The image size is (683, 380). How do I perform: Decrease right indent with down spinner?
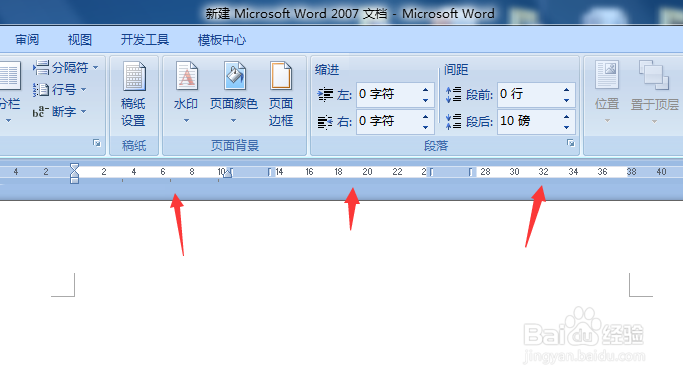[x=426, y=127]
